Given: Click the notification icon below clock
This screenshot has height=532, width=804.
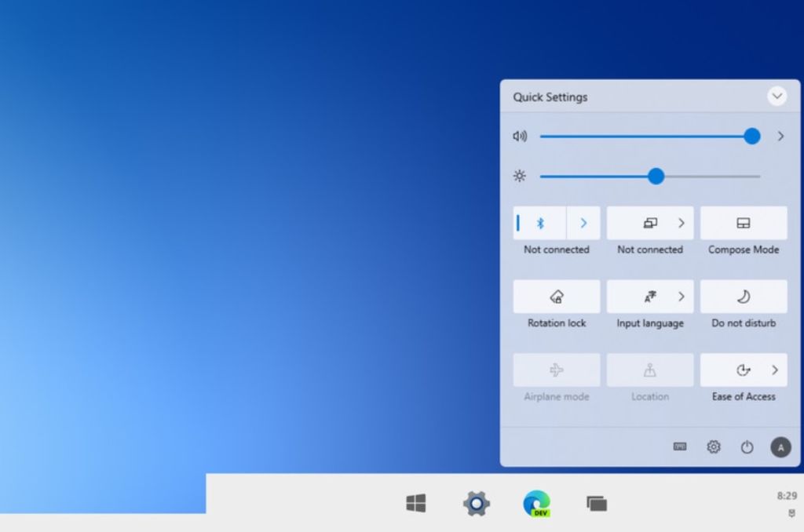Looking at the screenshot, I should pyautogui.click(x=791, y=513).
